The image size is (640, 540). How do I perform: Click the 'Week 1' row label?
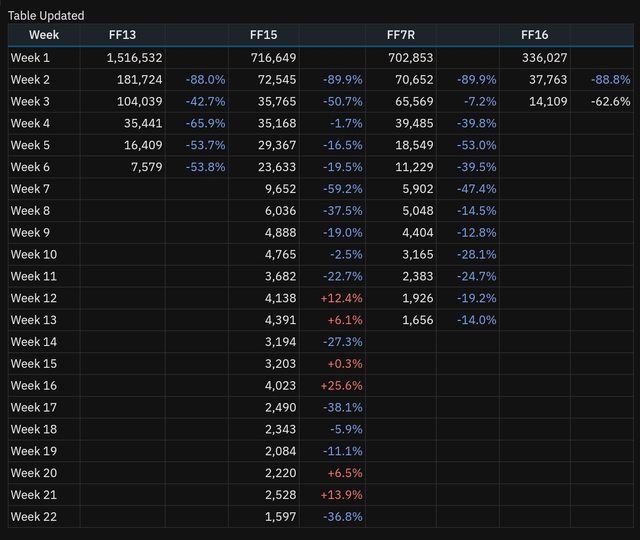(30, 58)
